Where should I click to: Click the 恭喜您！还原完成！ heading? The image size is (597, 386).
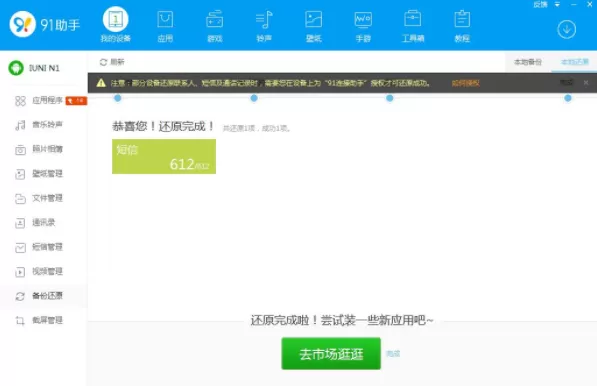click(164, 126)
